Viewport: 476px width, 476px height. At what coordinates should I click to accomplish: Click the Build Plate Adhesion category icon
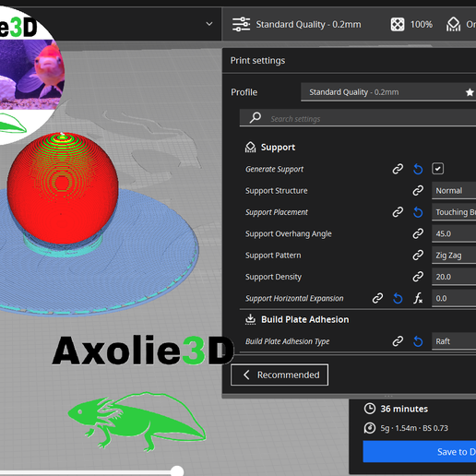point(250,319)
